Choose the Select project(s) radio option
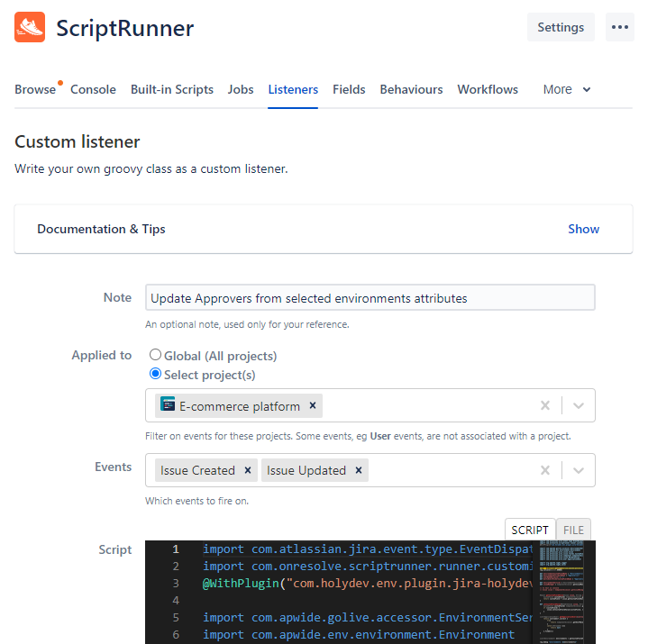648x644 pixels. (x=156, y=374)
